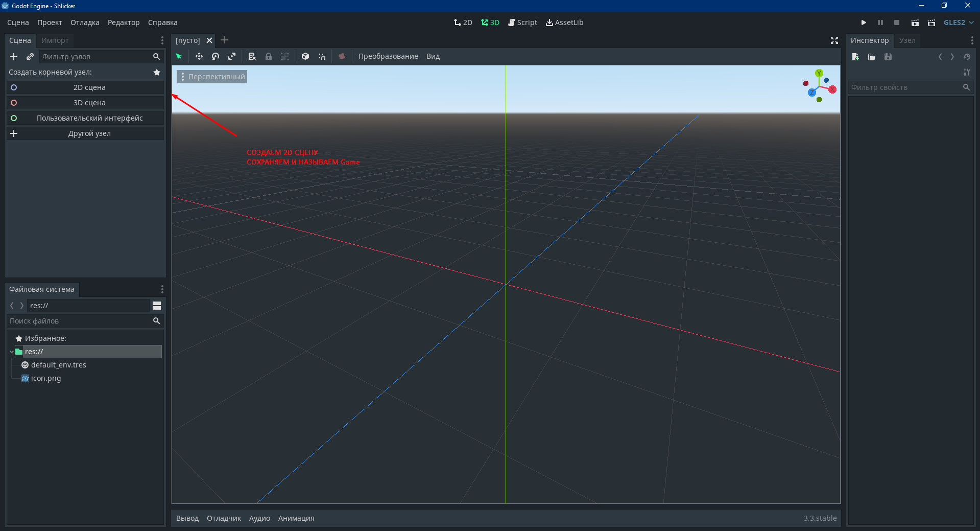The height and width of the screenshot is (531, 980).
Task: Activate the Rotate mode tool
Action: click(x=216, y=56)
